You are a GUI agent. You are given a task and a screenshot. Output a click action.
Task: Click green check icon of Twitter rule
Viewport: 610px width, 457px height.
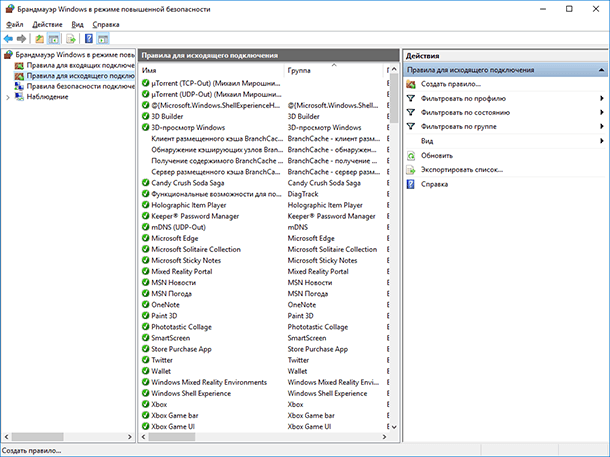click(x=145, y=360)
